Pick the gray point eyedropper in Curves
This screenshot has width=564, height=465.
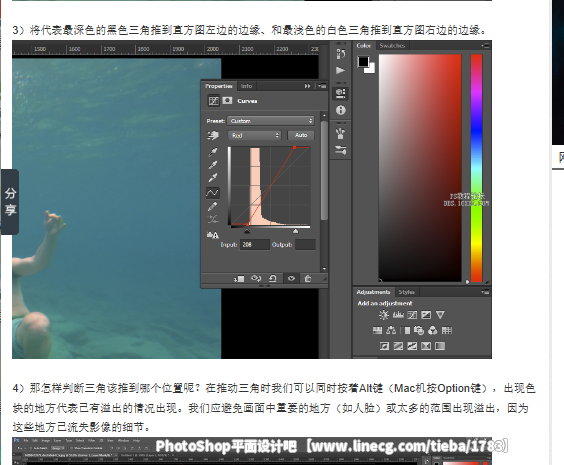[x=213, y=165]
